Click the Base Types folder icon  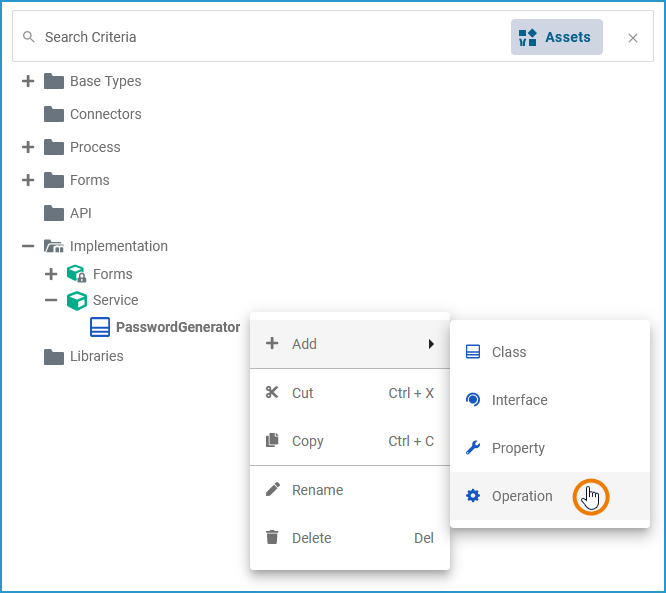point(54,81)
